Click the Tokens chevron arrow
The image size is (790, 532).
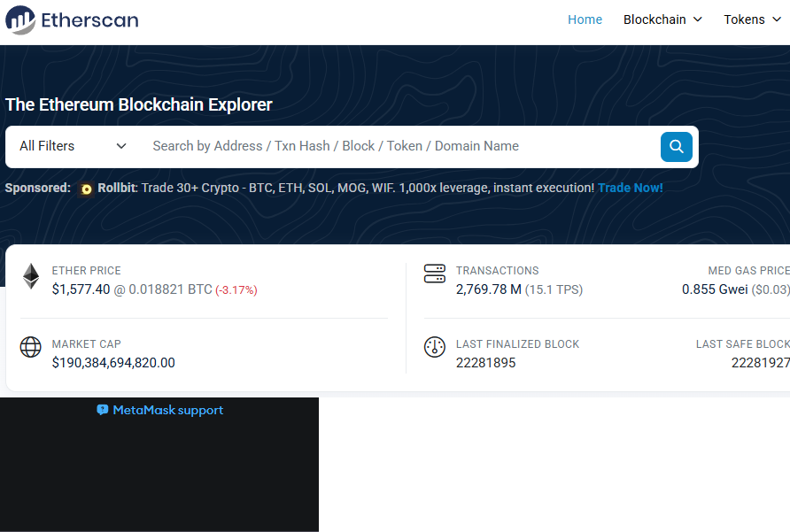(x=777, y=19)
